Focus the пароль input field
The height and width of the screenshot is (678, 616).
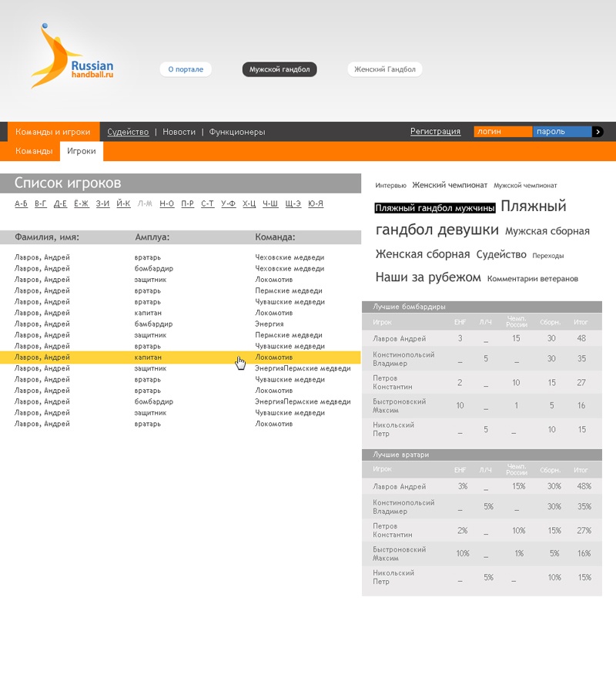562,132
